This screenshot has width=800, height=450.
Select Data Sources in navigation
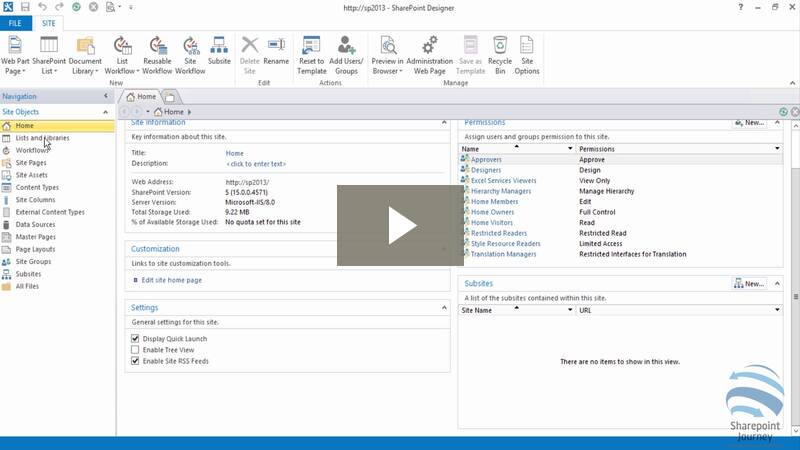point(35,224)
